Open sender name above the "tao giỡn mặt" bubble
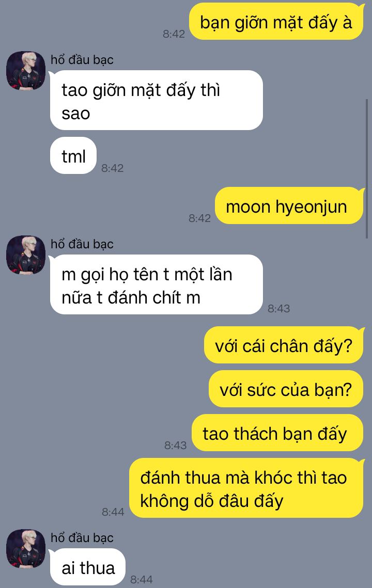The width and height of the screenshot is (372, 588). [x=82, y=59]
